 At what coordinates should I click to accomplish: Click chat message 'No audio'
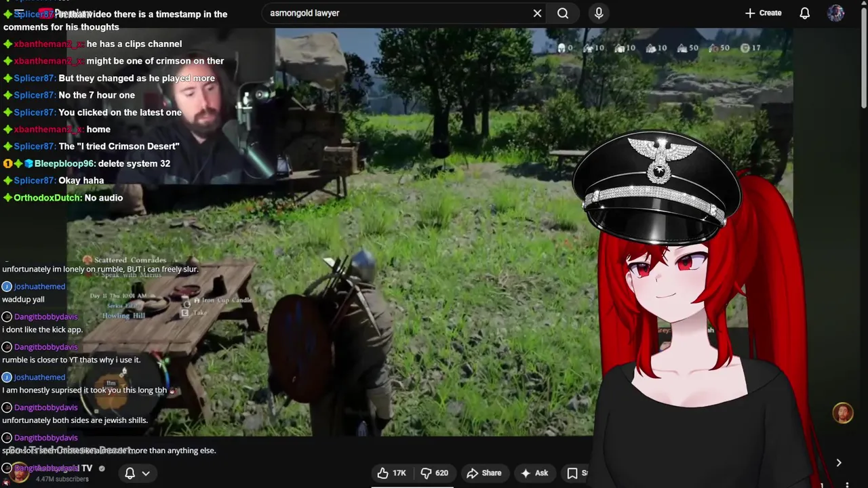tap(104, 198)
